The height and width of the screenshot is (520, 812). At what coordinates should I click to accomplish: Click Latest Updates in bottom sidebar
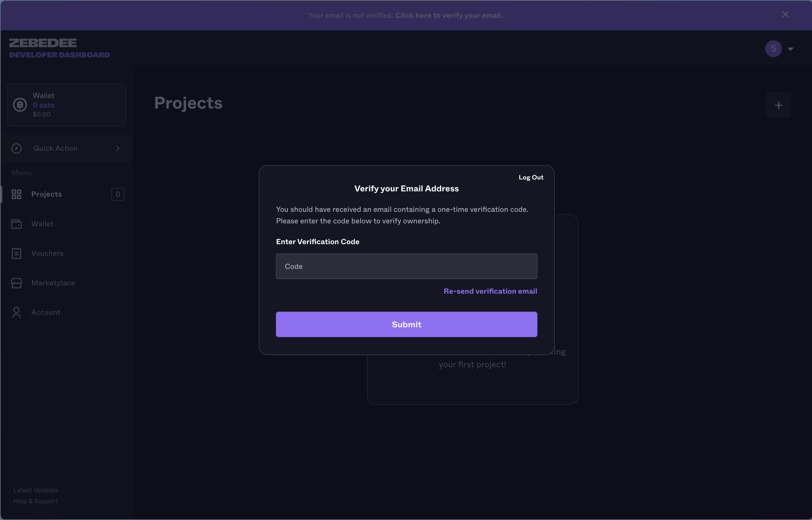(x=36, y=490)
